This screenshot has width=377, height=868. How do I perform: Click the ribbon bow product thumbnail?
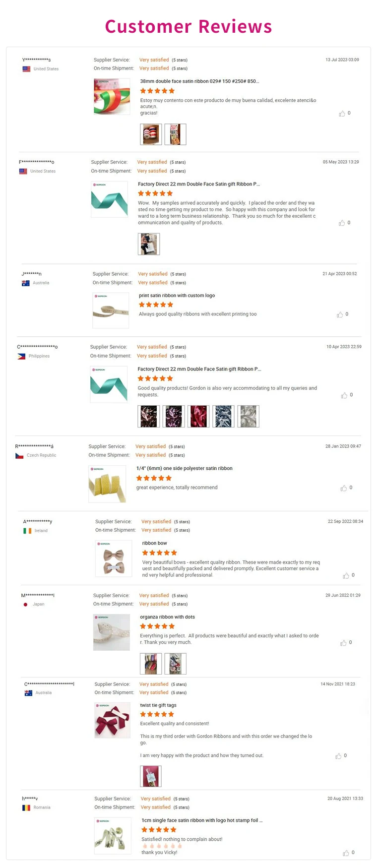coord(114,558)
